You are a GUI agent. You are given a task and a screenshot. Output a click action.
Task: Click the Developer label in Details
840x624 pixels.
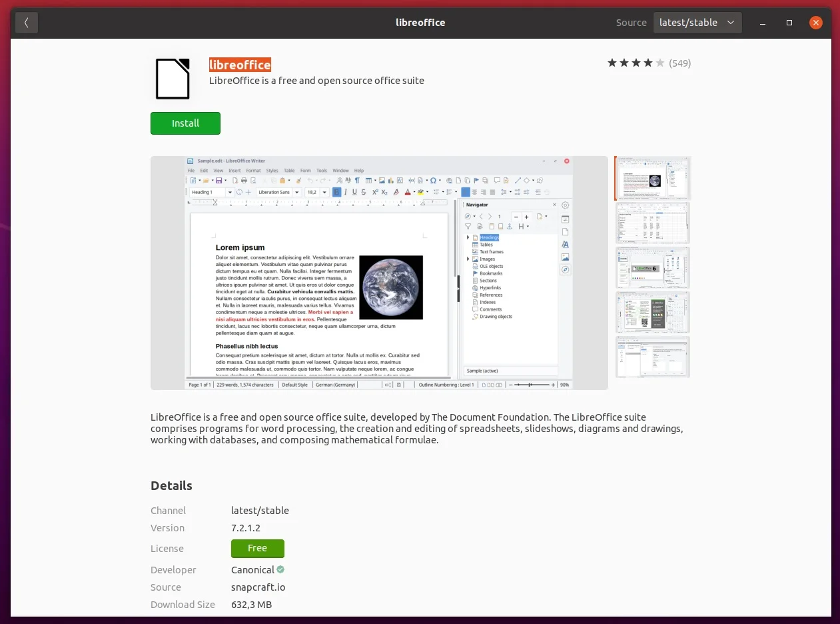click(173, 570)
